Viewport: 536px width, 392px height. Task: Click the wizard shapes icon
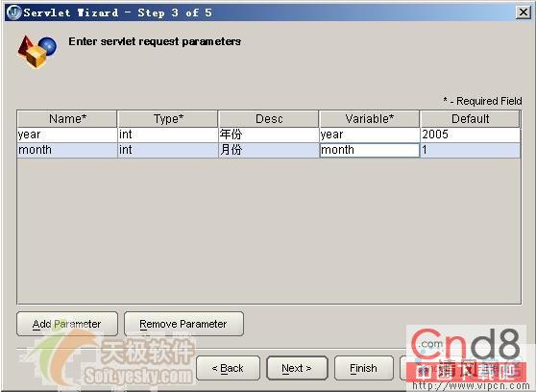click(37, 52)
